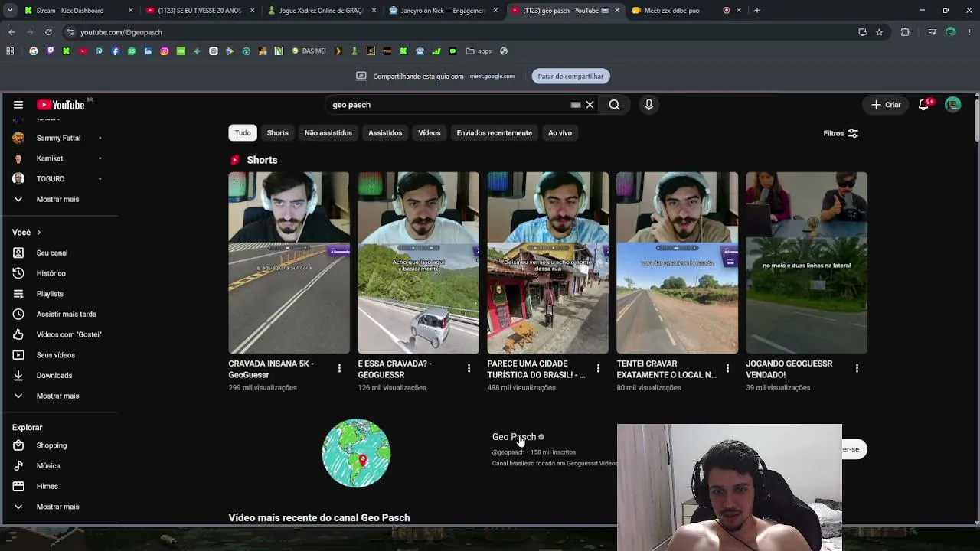Open options for CRAVADA INSANA 5K short
980x551 pixels.
click(x=339, y=369)
